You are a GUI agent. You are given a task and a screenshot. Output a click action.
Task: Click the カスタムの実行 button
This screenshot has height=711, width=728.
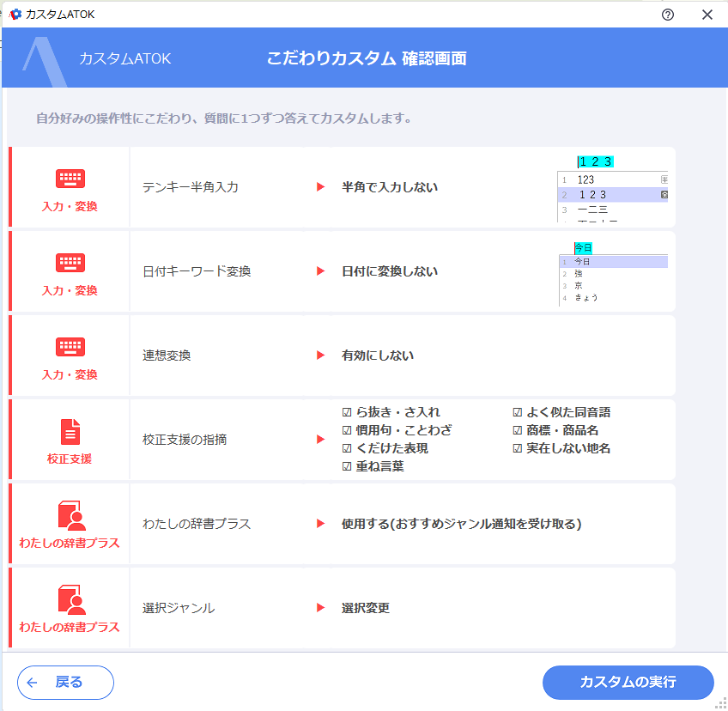628,683
